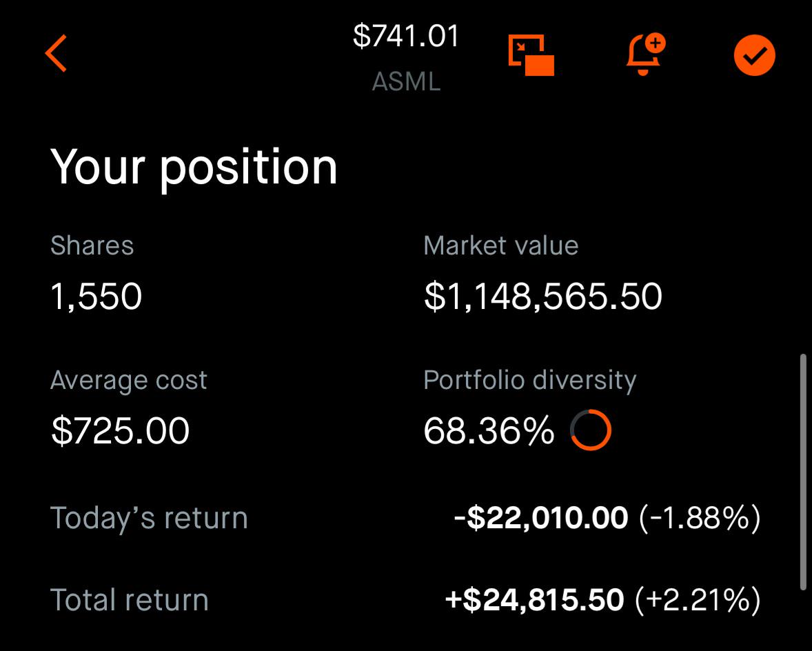Tap the ASML ticker label
Image resolution: width=812 pixels, height=651 pixels.
407,81
